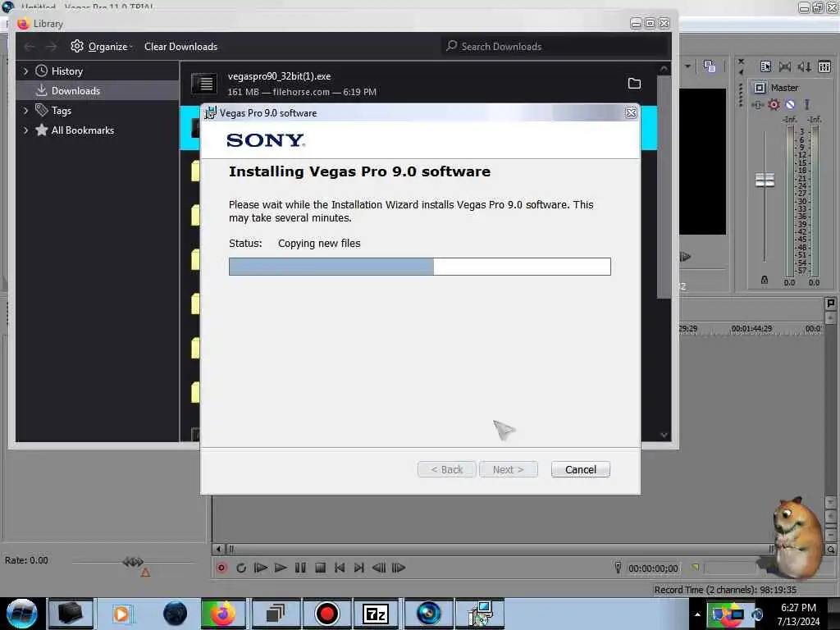The height and width of the screenshot is (630, 840).
Task: Click the mixer properties icon with cursor
Action: pos(765,66)
